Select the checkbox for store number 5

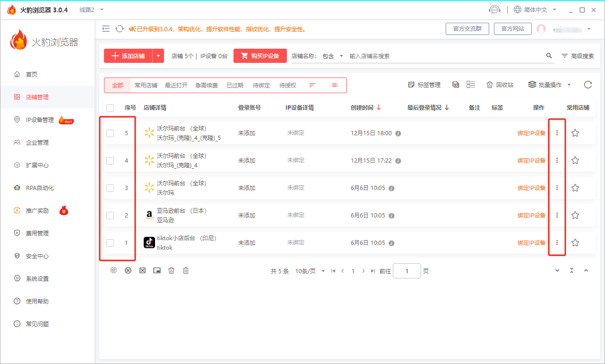(x=110, y=133)
